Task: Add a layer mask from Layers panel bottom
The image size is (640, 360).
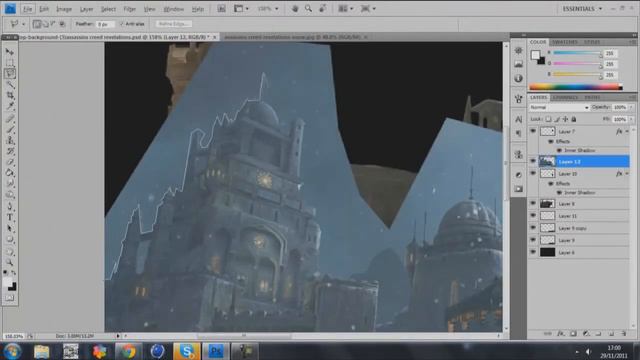Action: pos(573,333)
